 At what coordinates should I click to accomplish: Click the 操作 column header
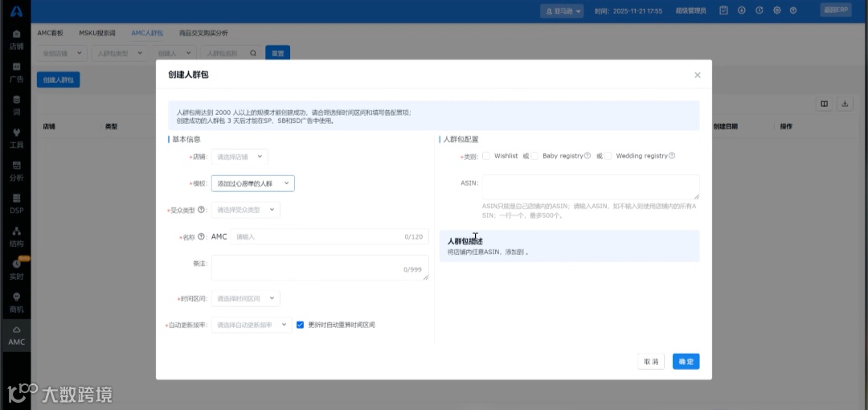[786, 127]
